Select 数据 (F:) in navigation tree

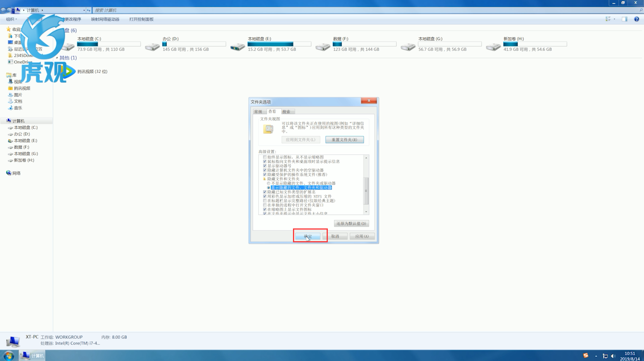click(x=19, y=147)
